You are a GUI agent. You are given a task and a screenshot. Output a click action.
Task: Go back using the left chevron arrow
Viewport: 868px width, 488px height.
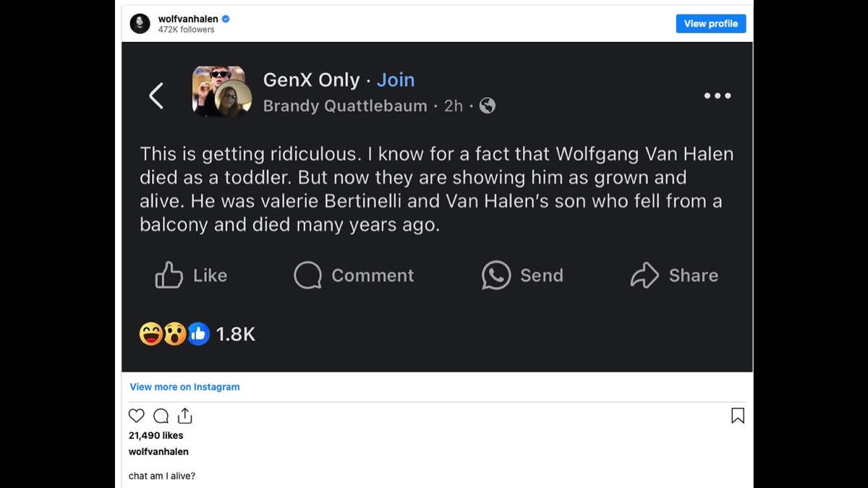(156, 95)
